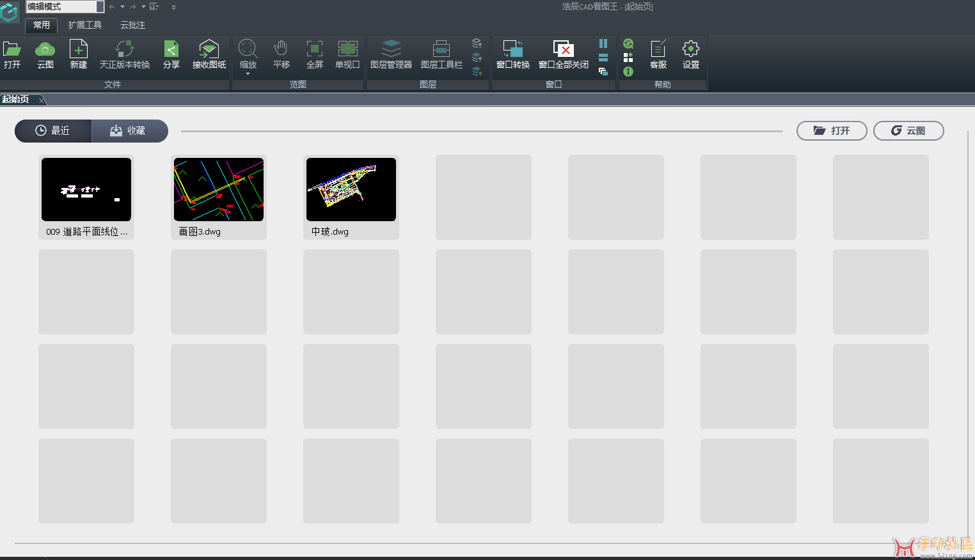Open the 画图3.dwg thumbnail

219,190
